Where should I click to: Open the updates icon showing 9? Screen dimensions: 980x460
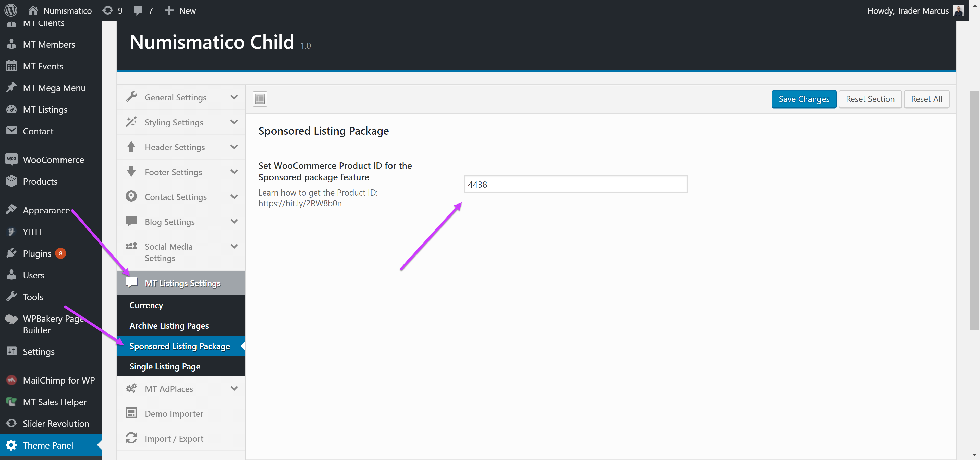coord(108,10)
